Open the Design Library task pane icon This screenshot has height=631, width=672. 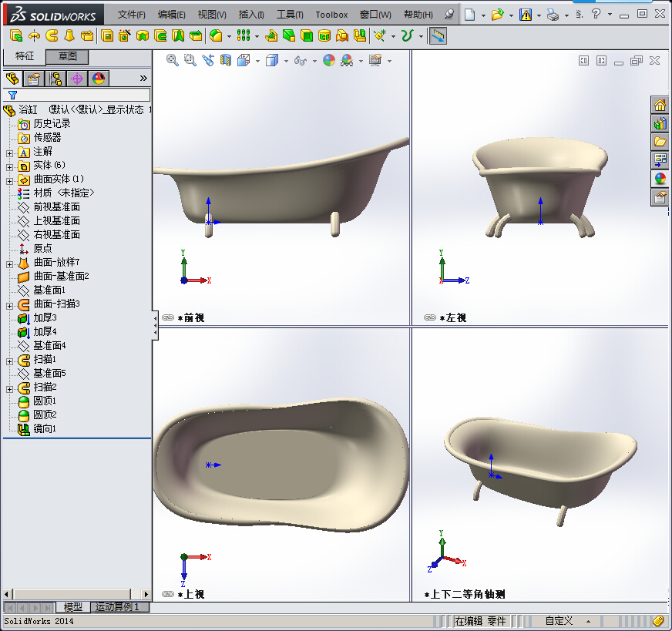660,124
